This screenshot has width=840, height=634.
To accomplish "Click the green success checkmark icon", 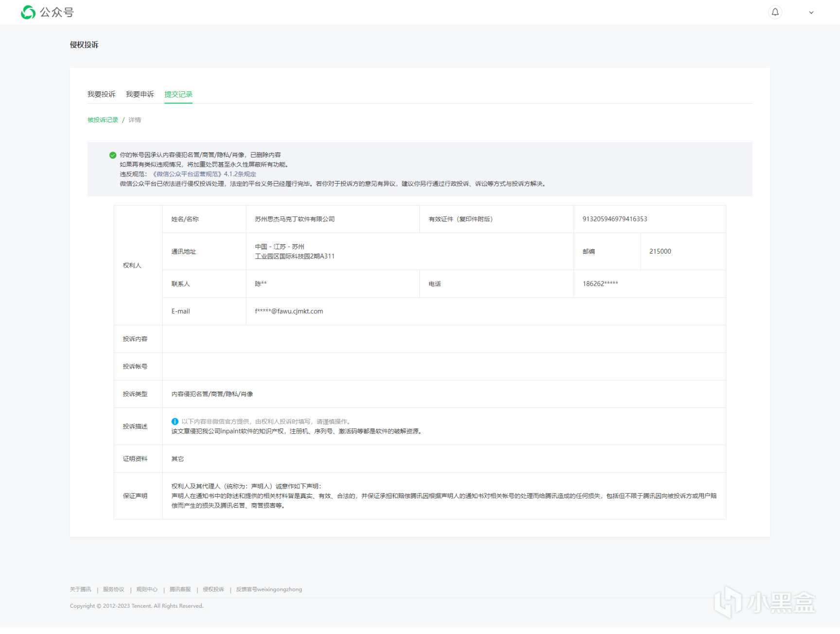I will (x=113, y=155).
